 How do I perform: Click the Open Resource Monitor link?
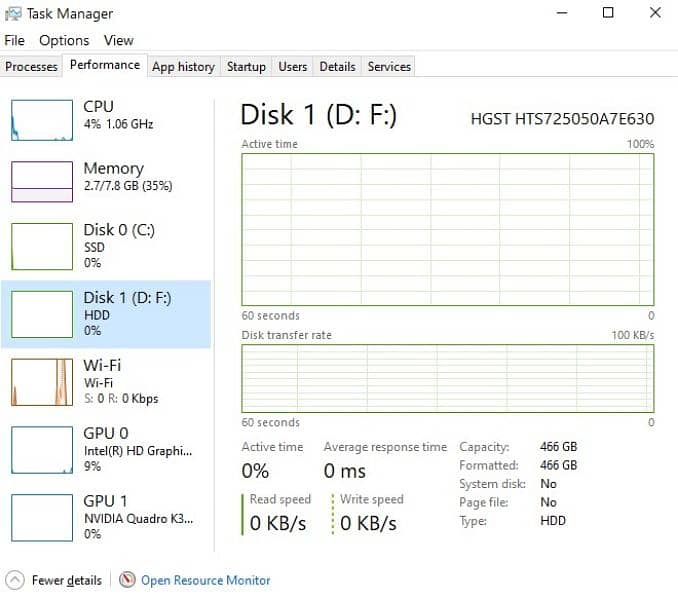[x=205, y=580]
